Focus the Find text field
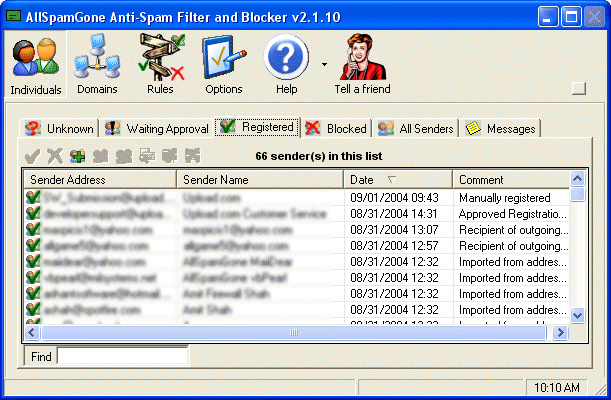 click(x=122, y=356)
